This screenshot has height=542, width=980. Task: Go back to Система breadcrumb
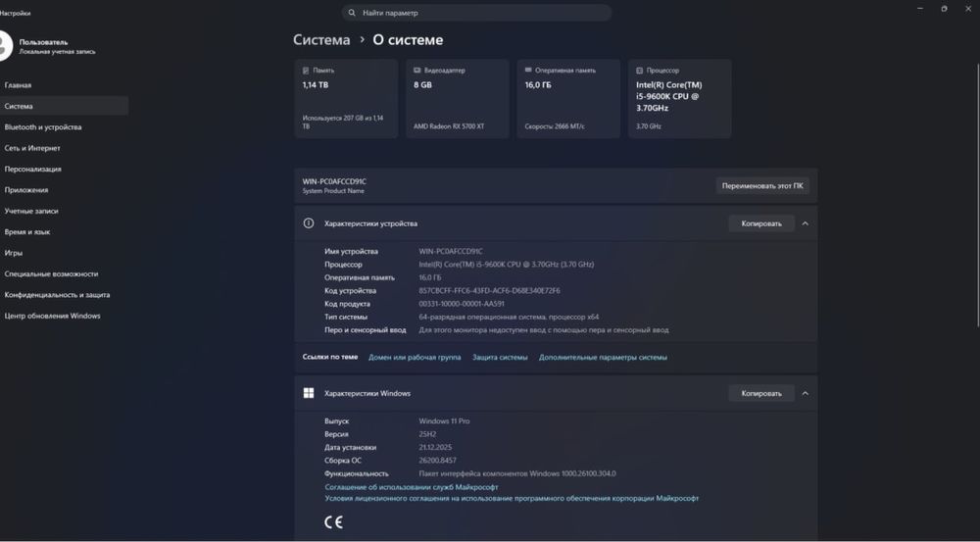321,40
